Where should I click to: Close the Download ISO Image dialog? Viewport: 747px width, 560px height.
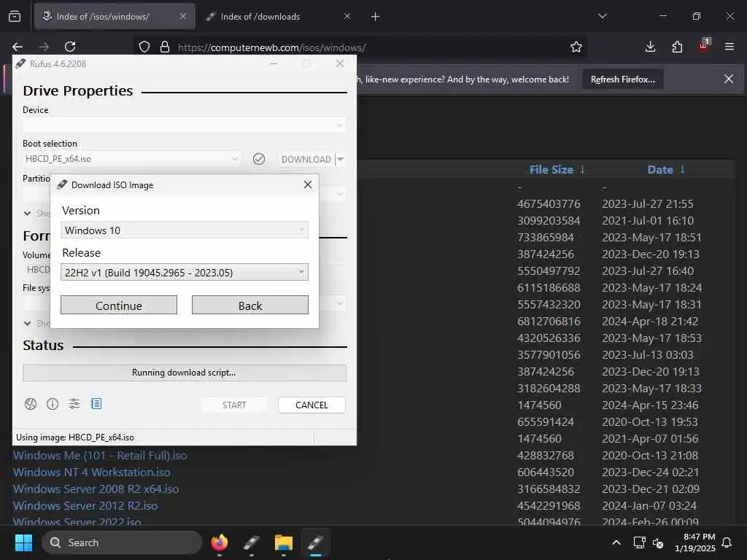click(x=308, y=184)
